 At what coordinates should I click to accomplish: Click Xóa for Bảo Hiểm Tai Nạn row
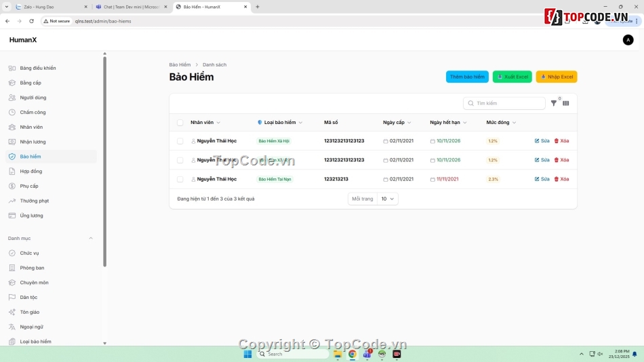[561, 179]
